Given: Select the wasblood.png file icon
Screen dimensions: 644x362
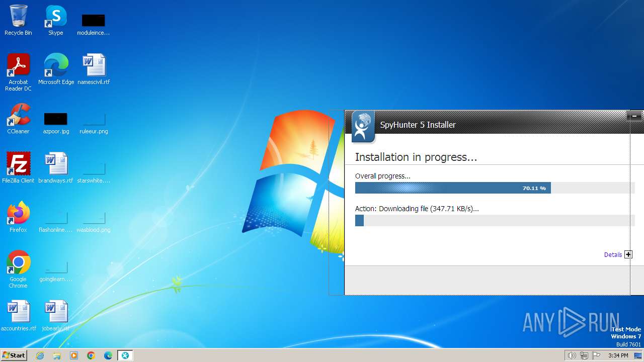Looking at the screenshot, I should pos(94,221).
